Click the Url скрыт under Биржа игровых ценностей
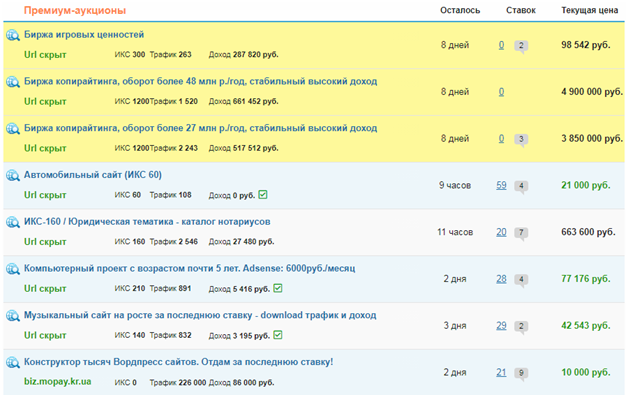Screen dimensions: 628x397 coord(45,55)
